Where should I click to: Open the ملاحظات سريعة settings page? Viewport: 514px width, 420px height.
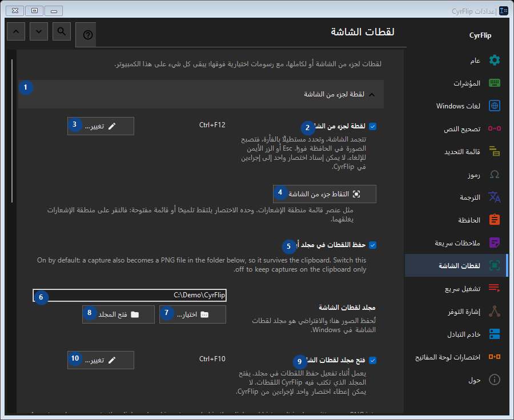pyautogui.click(x=456, y=243)
